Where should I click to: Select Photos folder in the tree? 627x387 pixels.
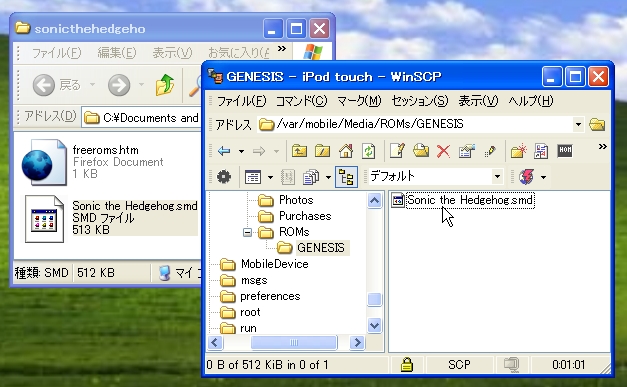point(296,200)
